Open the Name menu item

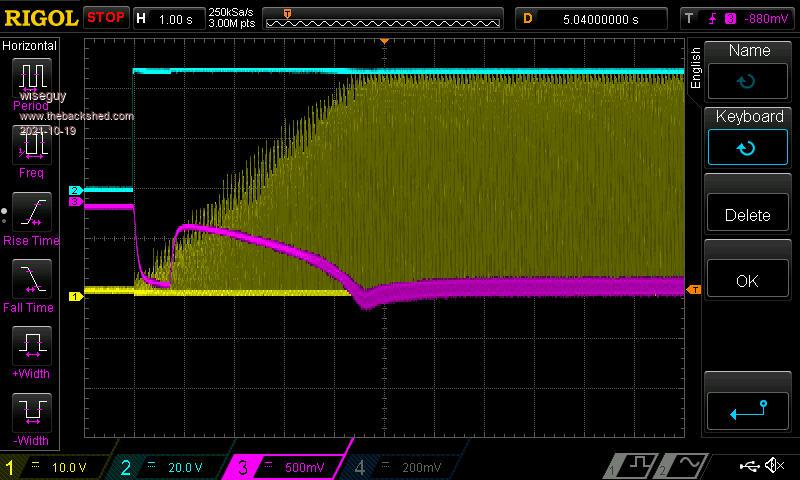pos(749,71)
